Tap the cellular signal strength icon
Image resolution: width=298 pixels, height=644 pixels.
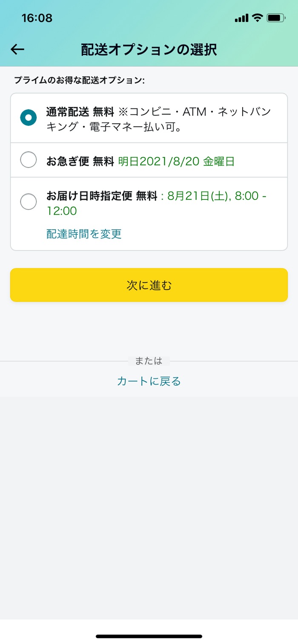(241, 18)
